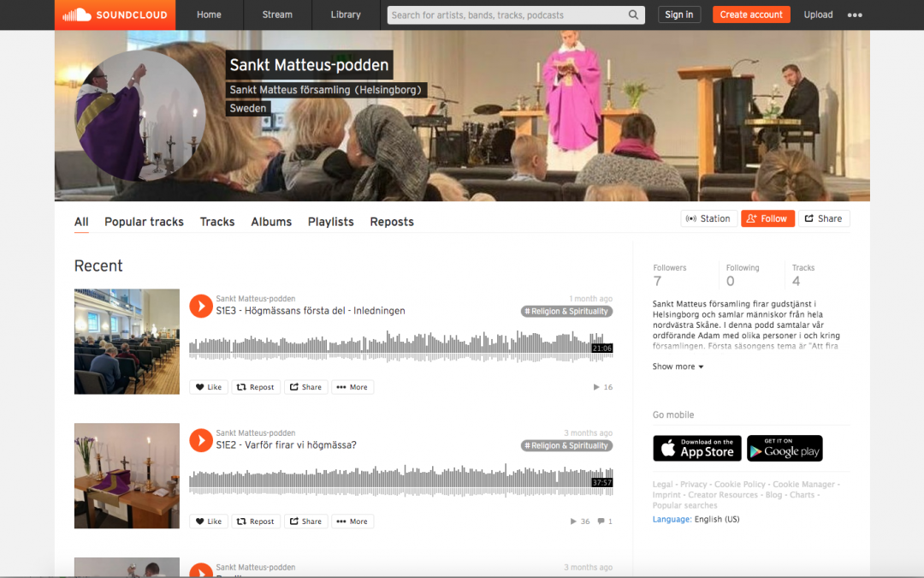Go to the Stream tab

click(x=277, y=15)
